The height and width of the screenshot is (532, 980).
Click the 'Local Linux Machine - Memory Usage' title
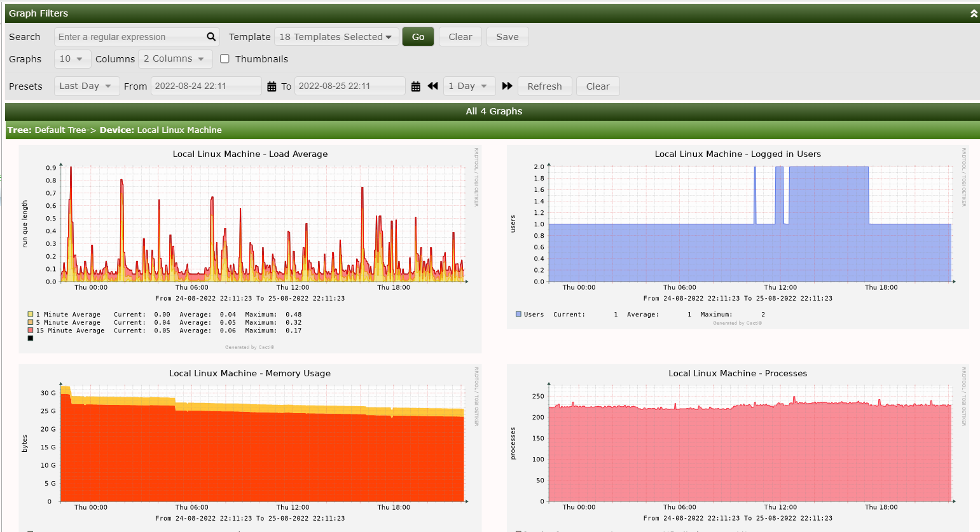(x=250, y=373)
